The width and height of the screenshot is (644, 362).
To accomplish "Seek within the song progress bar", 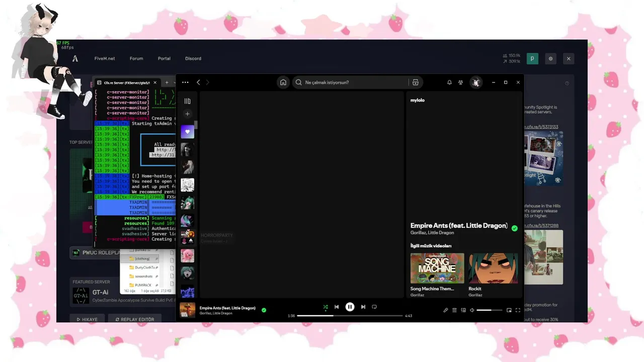I will (x=350, y=316).
